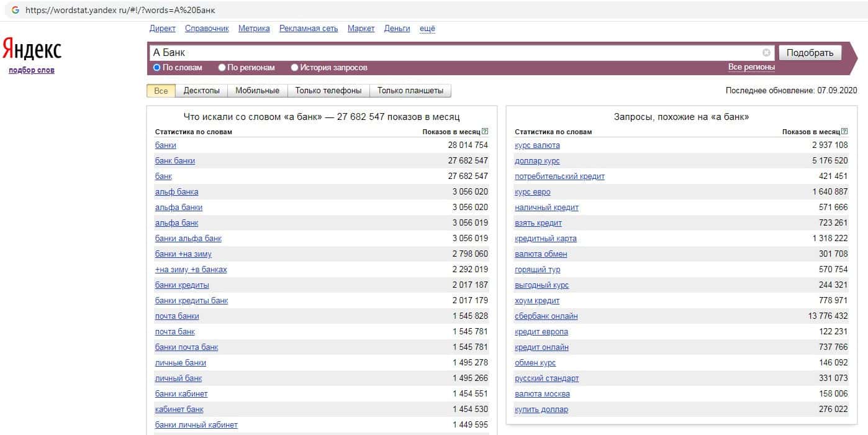Screen dimensions: 868x435
Task: Expand the 'ещё' services menu
Action: click(x=427, y=29)
